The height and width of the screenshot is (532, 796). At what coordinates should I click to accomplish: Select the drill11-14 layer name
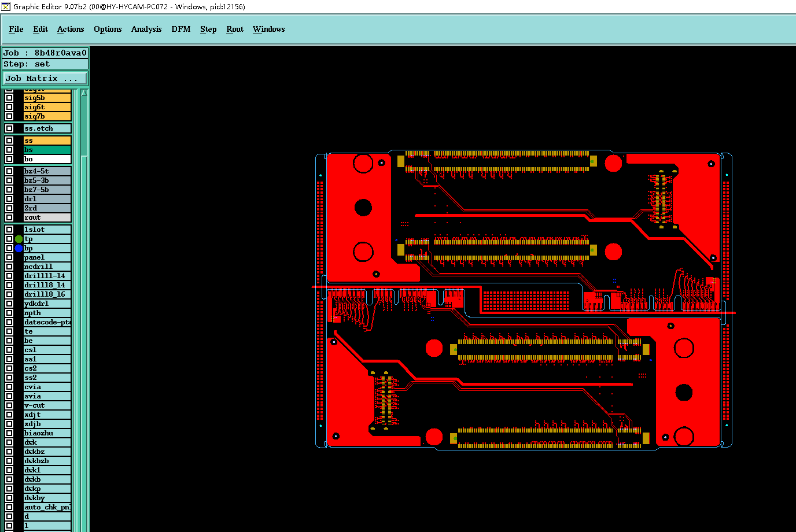pyautogui.click(x=47, y=276)
